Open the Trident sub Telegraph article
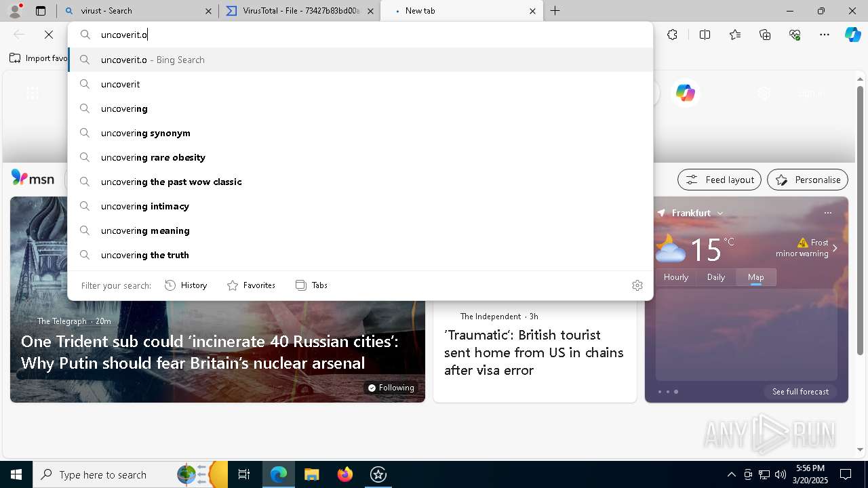Image resolution: width=868 pixels, height=488 pixels. [x=210, y=352]
